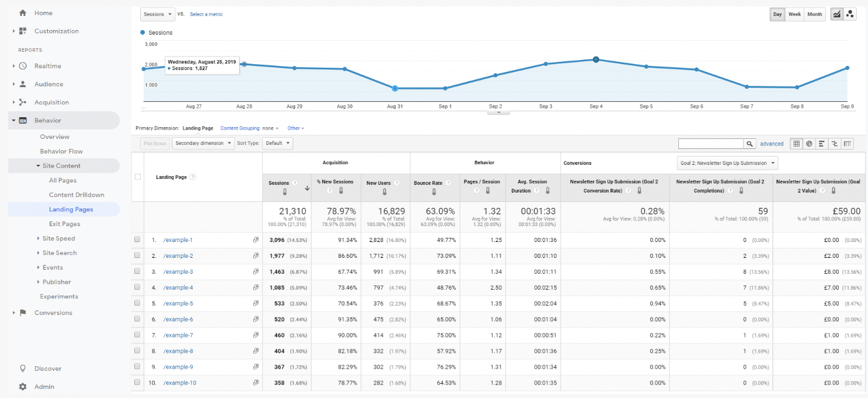Select all rows with header checkbox
The image size is (868, 398).
(x=138, y=177)
